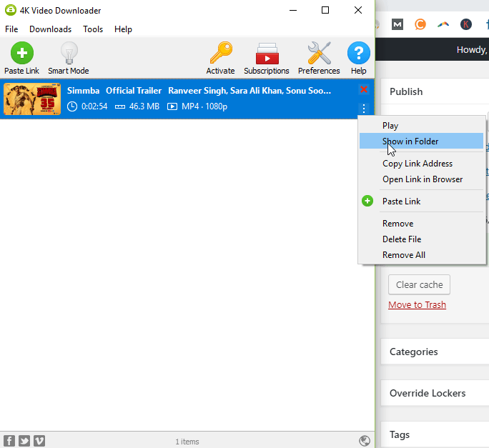Click Howdy greeting in WordPress admin bar
The image size is (489, 448).
click(472, 49)
